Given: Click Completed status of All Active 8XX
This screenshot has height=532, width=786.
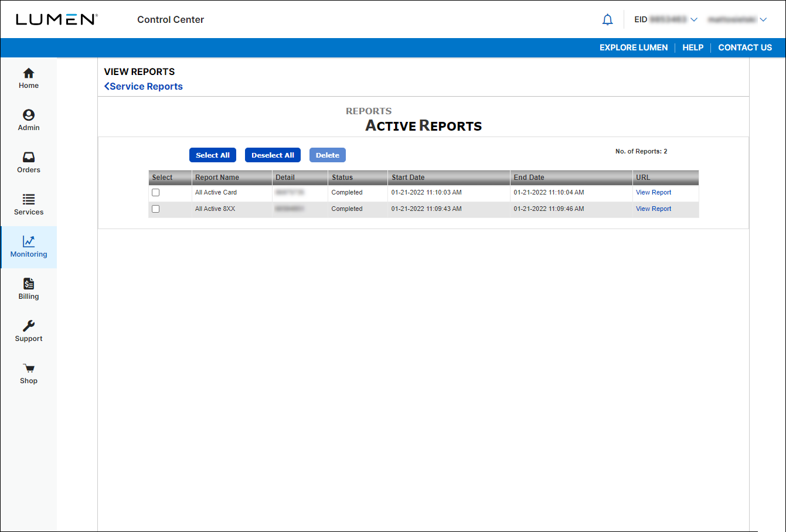Looking at the screenshot, I should pos(347,209).
